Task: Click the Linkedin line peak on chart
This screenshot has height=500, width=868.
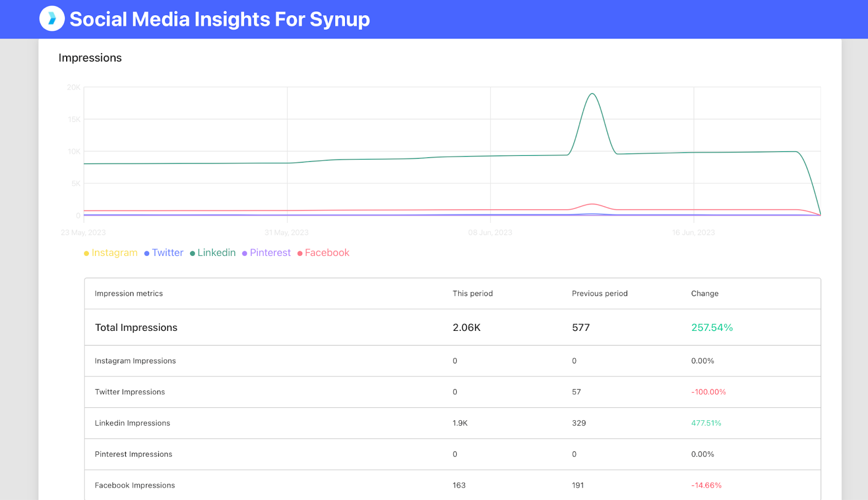Action: 592,94
